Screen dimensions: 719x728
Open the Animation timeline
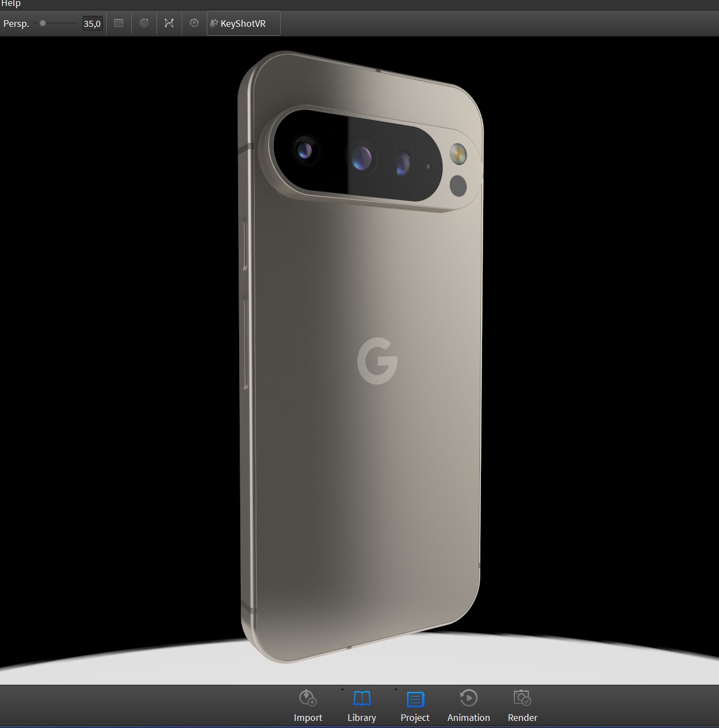click(468, 706)
